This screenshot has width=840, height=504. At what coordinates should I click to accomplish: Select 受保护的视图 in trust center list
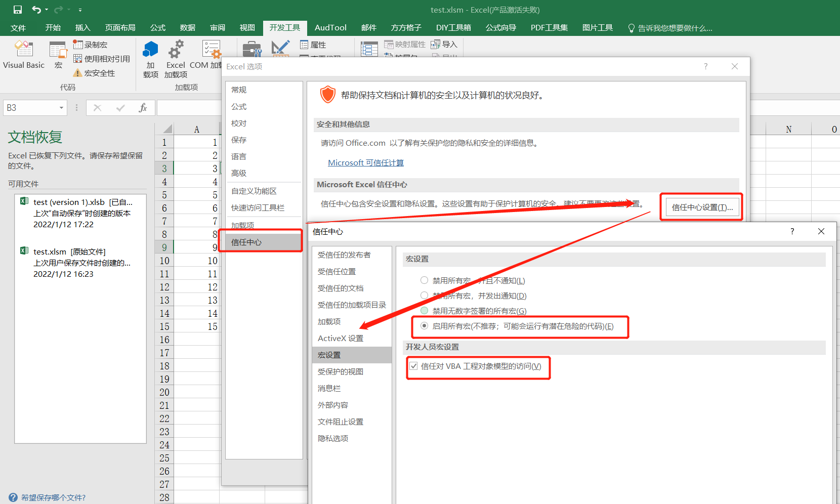click(352, 371)
